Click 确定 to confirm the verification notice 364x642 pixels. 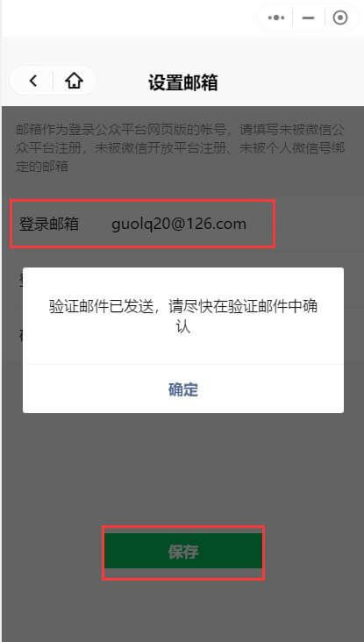pos(183,389)
